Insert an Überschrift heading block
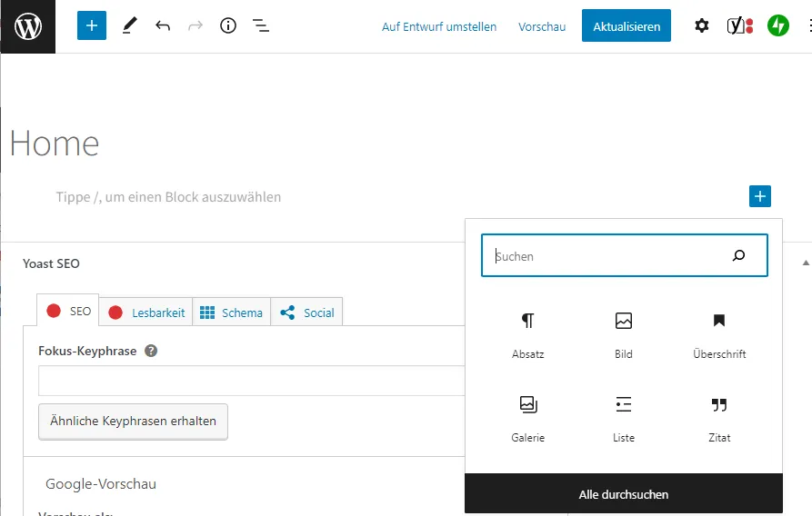 [x=719, y=335]
